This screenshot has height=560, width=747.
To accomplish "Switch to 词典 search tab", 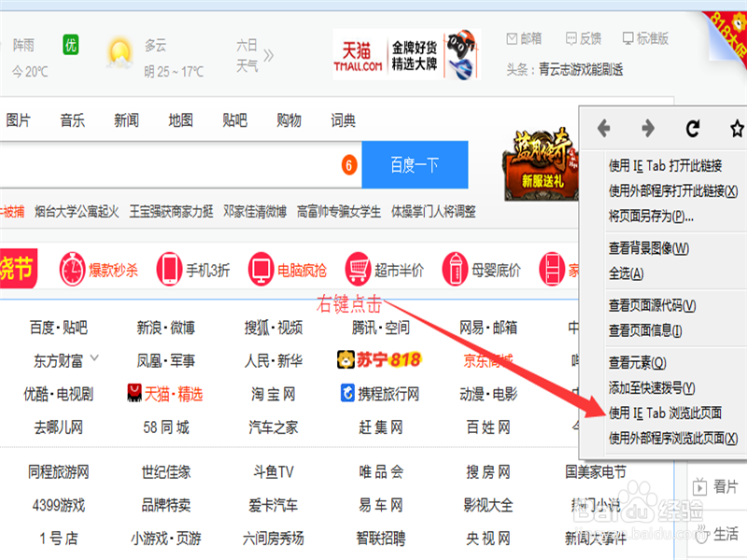I will click(343, 120).
